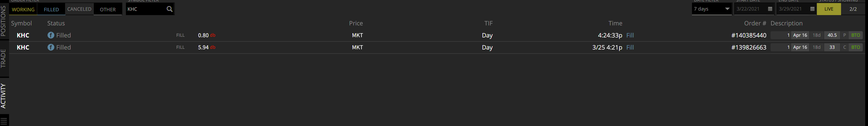
Task: Click the Fill link for order #139826663
Action: point(630,48)
